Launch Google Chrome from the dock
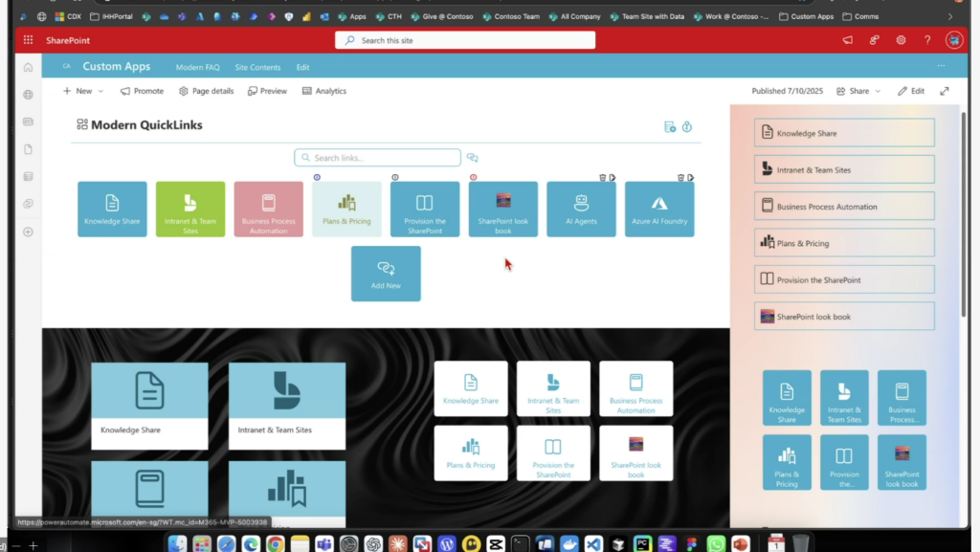Screen dimensions: 980x552 pyautogui.click(x=275, y=544)
